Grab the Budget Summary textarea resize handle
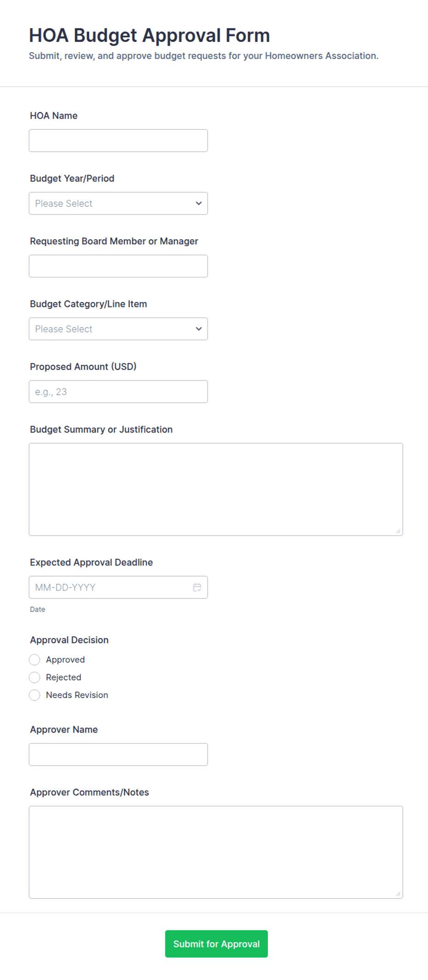The image size is (428, 980). coord(398,531)
